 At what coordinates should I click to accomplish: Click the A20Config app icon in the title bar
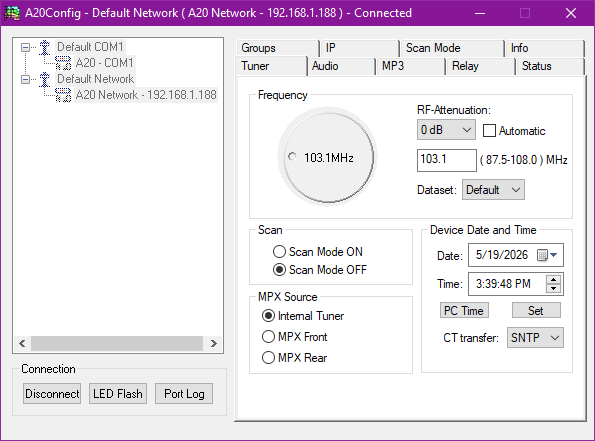(x=12, y=13)
